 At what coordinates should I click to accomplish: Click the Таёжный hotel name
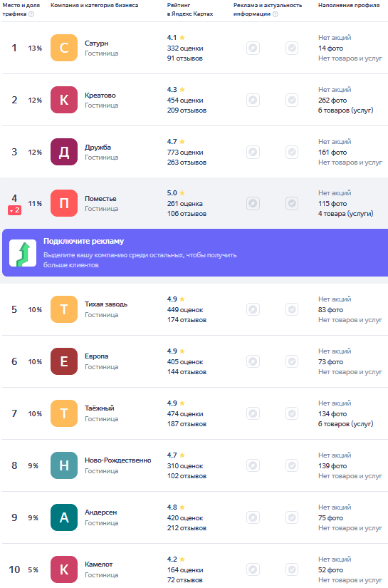click(99, 408)
